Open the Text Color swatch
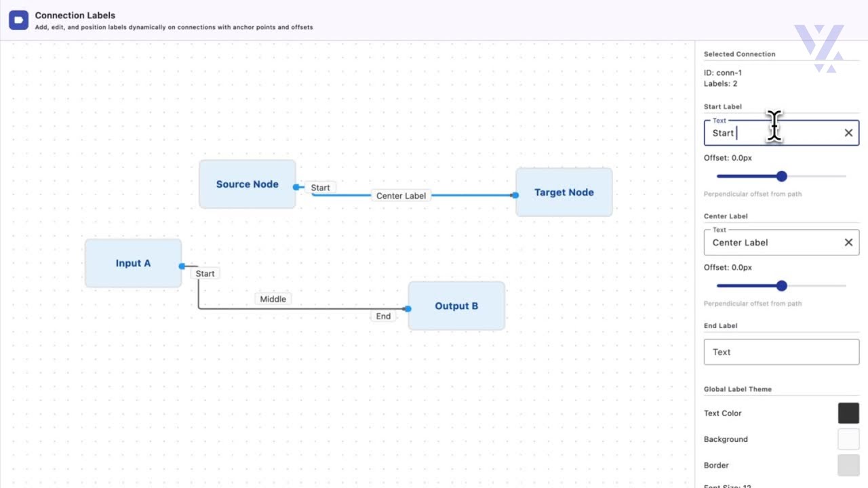The width and height of the screenshot is (868, 488). coord(848,413)
